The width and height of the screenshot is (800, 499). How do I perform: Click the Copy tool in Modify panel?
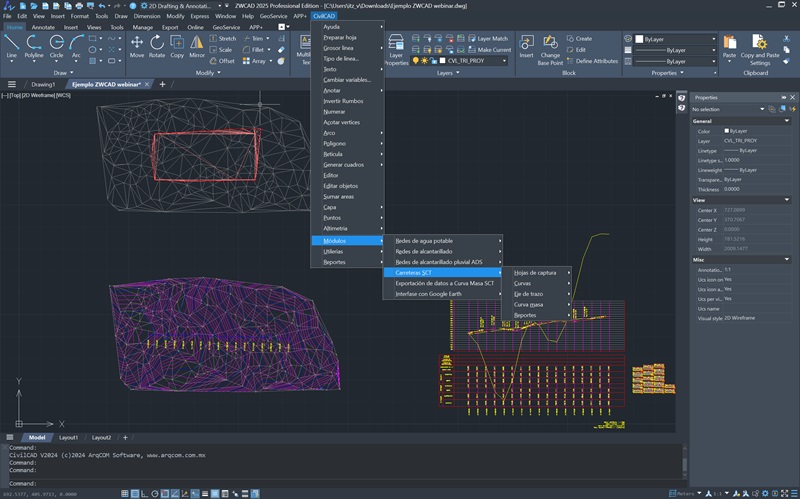(x=177, y=46)
